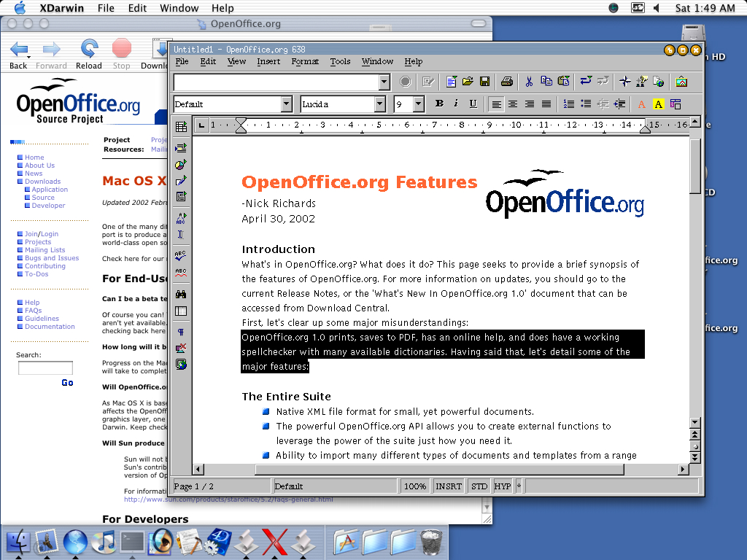Expand the Lucida font name dropdown
The width and height of the screenshot is (747, 560).
(379, 104)
